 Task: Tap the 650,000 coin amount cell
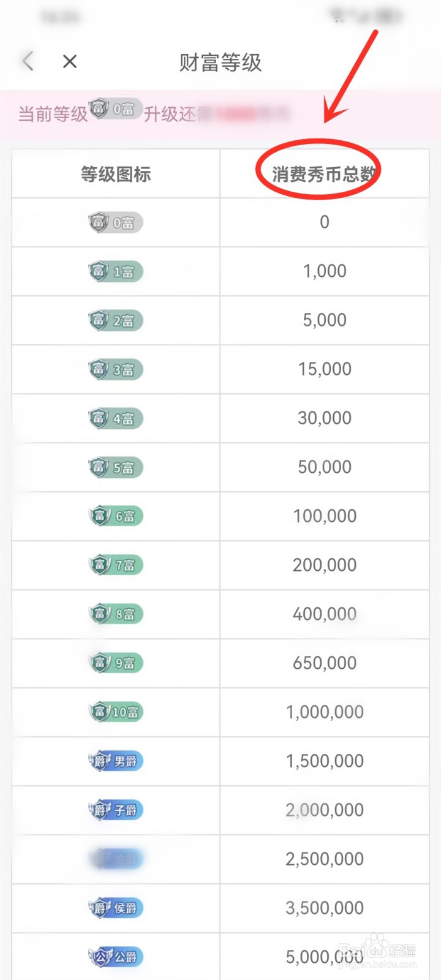(x=325, y=663)
